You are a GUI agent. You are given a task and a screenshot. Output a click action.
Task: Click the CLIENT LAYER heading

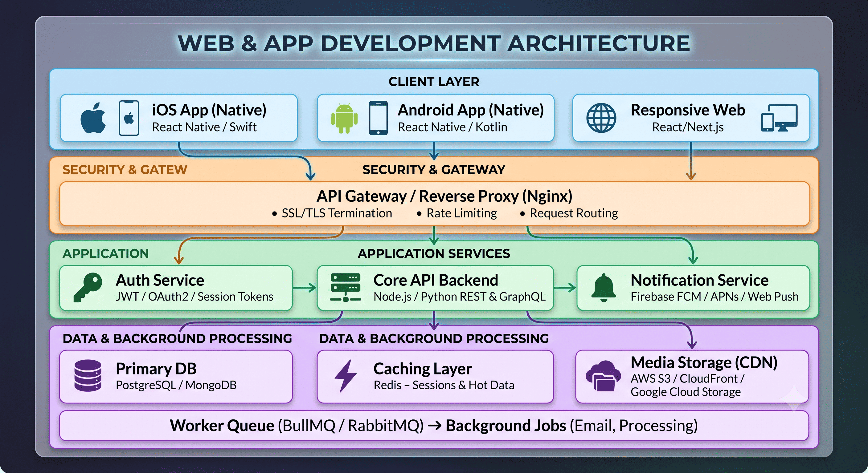point(434,82)
